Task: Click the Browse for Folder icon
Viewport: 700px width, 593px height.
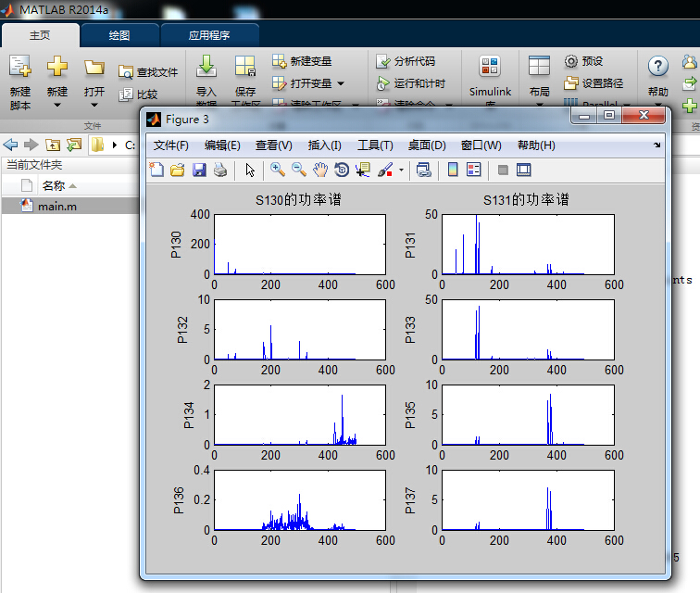Action: pos(74,145)
